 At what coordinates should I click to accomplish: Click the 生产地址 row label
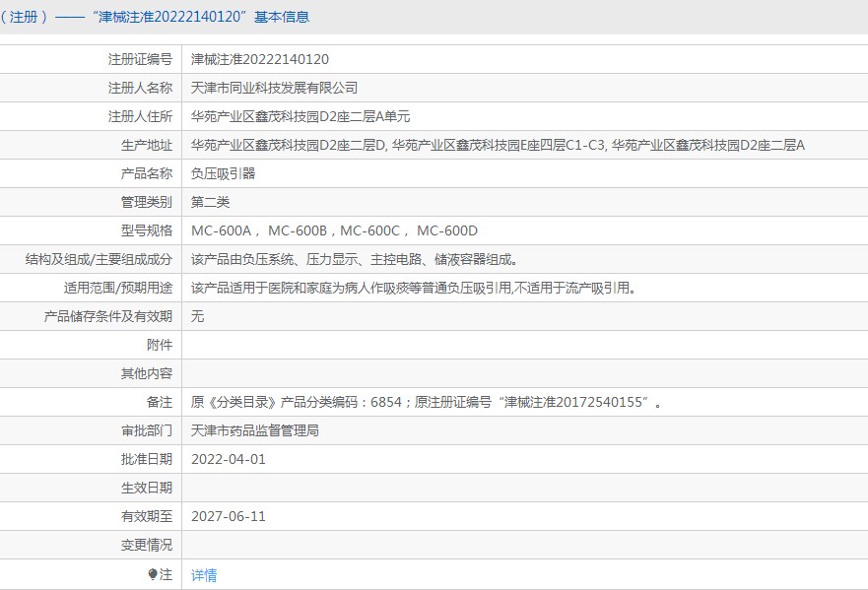tap(147, 145)
